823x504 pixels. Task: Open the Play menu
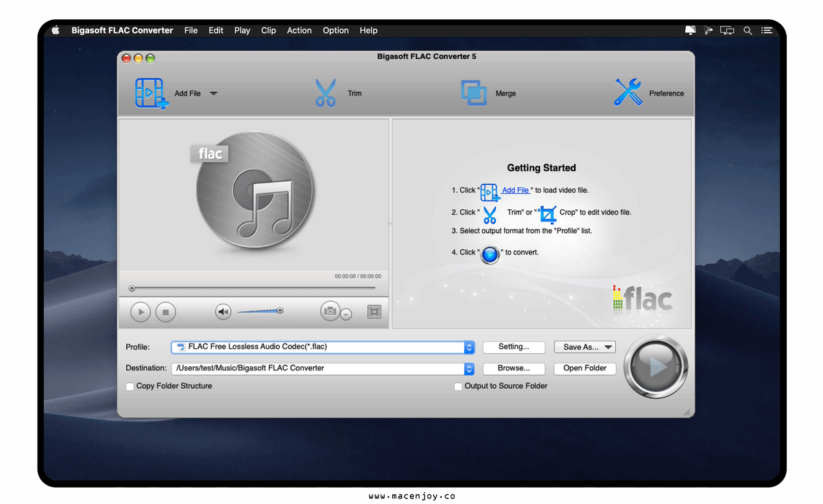242,30
